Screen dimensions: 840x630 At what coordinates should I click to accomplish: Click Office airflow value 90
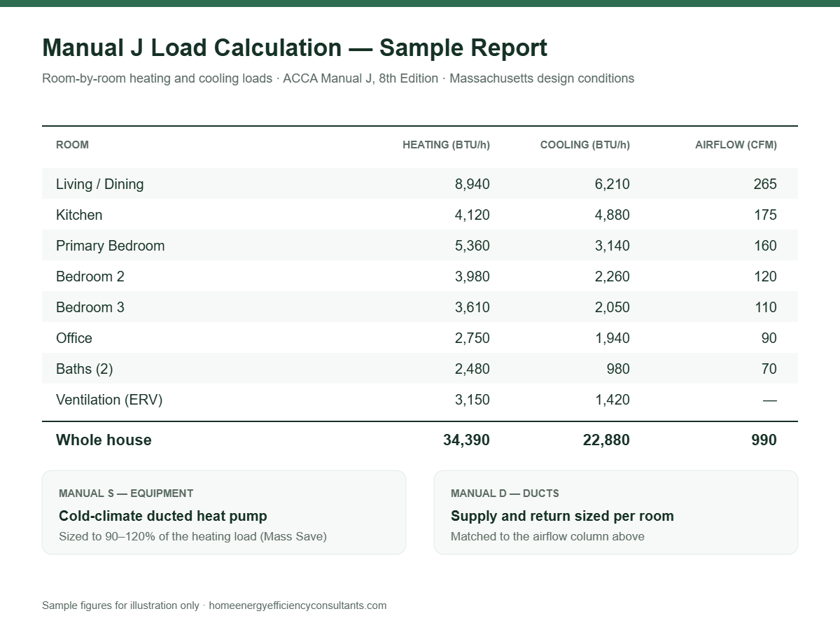coord(769,338)
